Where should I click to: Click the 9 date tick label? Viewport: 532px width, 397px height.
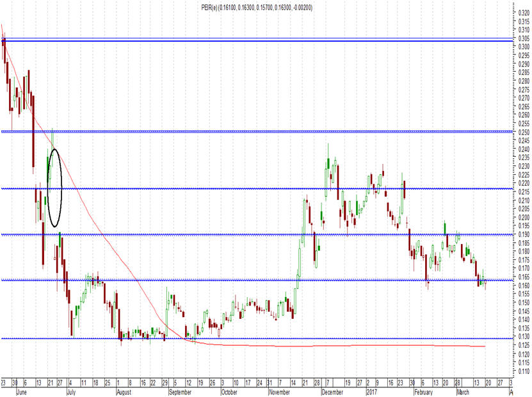click(x=376, y=383)
